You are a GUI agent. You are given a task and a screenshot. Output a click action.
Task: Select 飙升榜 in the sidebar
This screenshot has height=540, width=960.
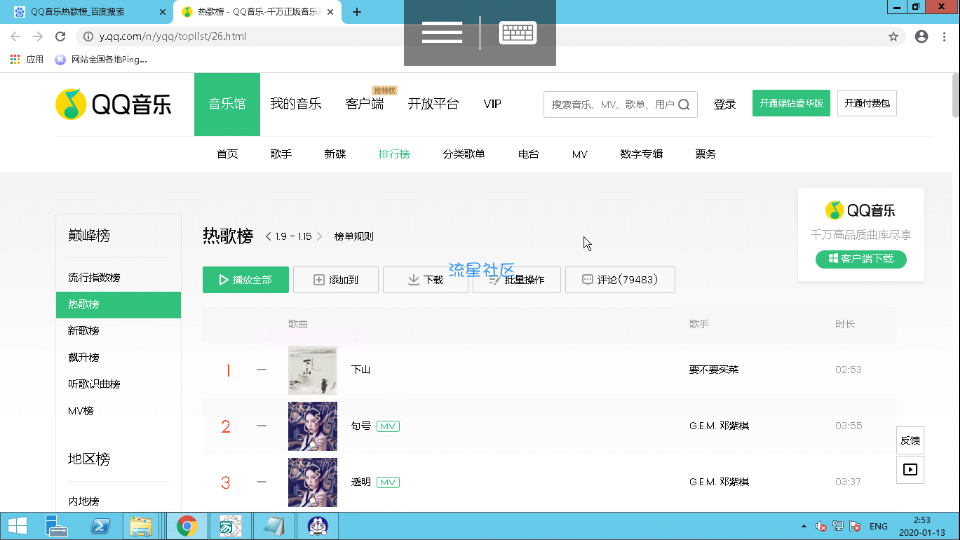(x=84, y=358)
